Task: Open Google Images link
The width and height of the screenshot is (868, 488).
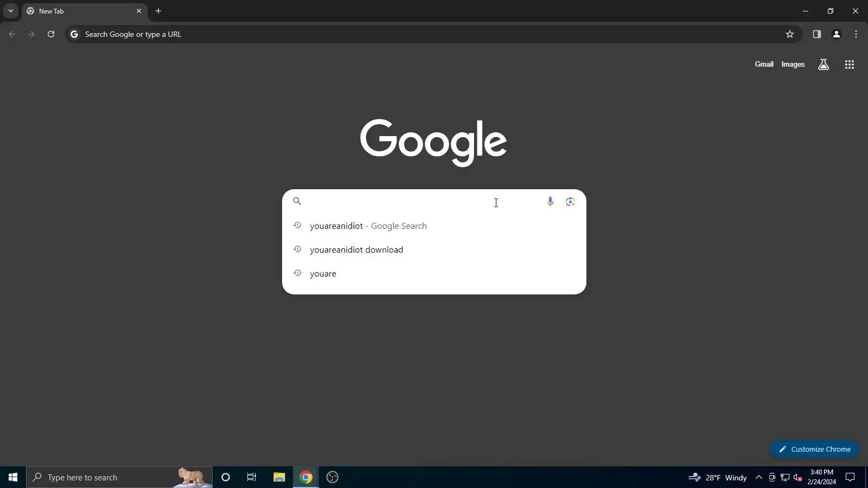Action: [793, 64]
